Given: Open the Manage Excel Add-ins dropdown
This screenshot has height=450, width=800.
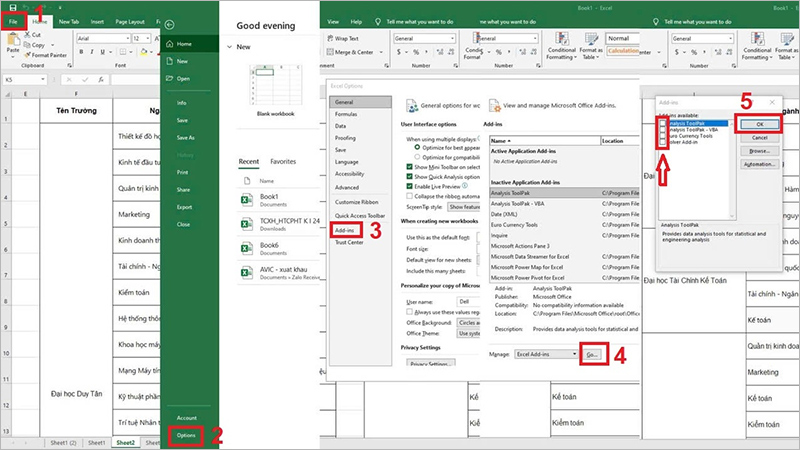Looking at the screenshot, I should coord(574,354).
